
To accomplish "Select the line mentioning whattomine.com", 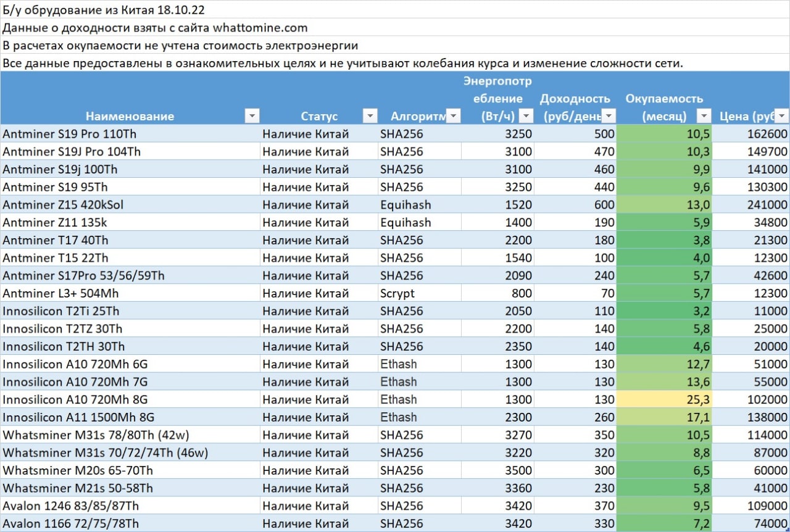I will 155,28.
